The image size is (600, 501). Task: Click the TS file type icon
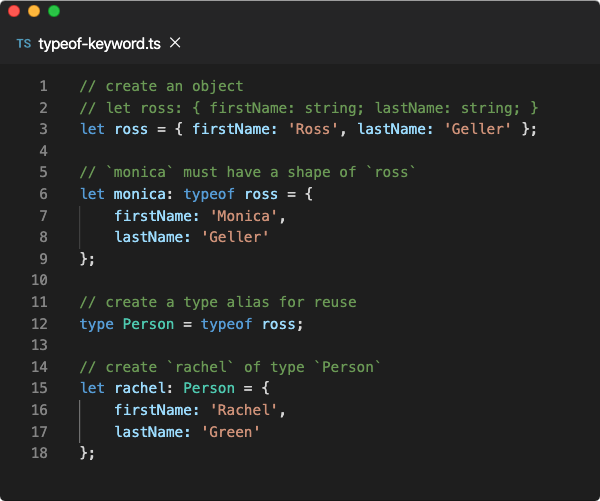click(24, 44)
